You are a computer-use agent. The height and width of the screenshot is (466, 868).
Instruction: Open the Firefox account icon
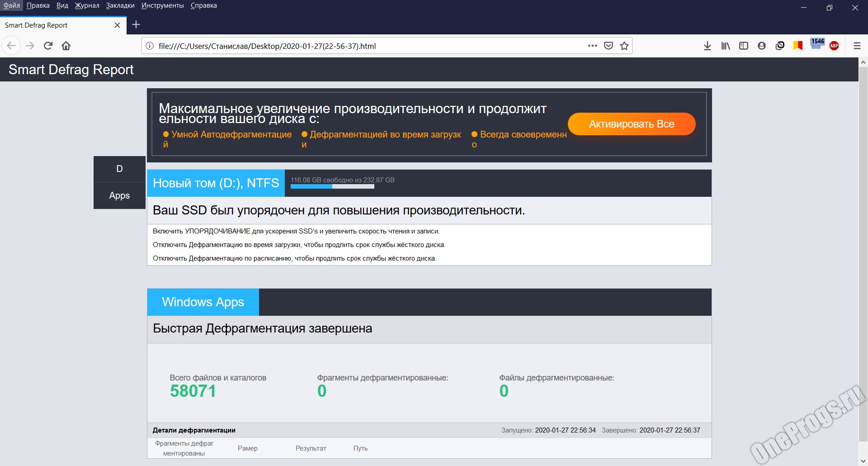click(x=762, y=46)
